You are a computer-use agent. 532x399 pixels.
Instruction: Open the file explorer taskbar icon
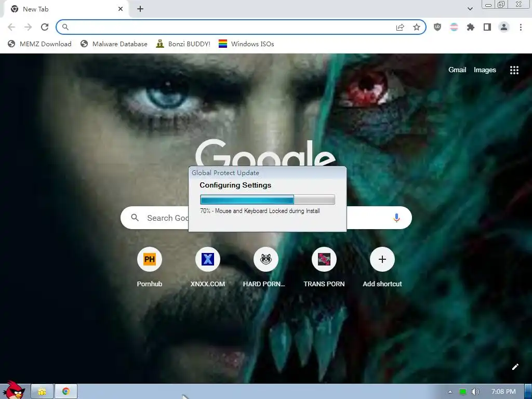[x=42, y=392]
